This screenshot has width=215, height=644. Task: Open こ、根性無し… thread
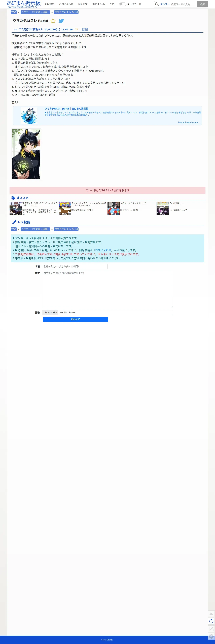tap(176, 203)
